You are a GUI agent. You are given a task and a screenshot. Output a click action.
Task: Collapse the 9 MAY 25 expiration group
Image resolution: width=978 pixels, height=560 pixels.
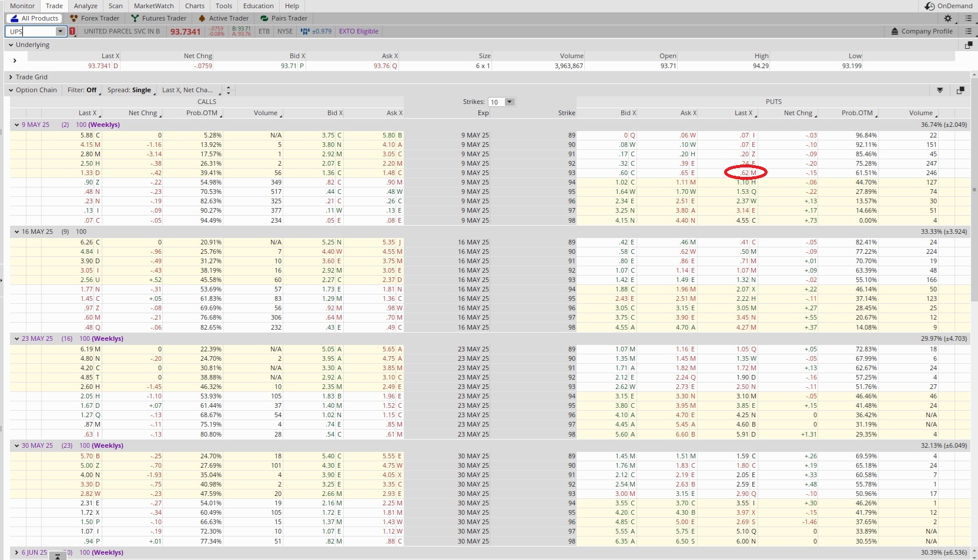[x=17, y=125]
